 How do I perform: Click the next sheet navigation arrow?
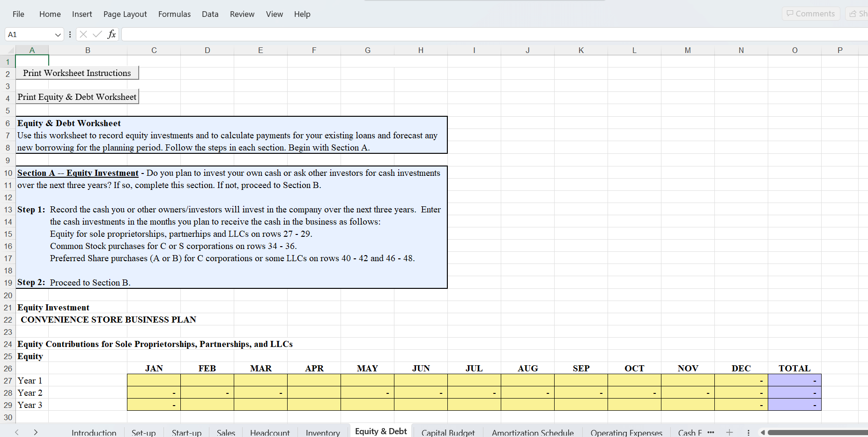click(x=36, y=432)
